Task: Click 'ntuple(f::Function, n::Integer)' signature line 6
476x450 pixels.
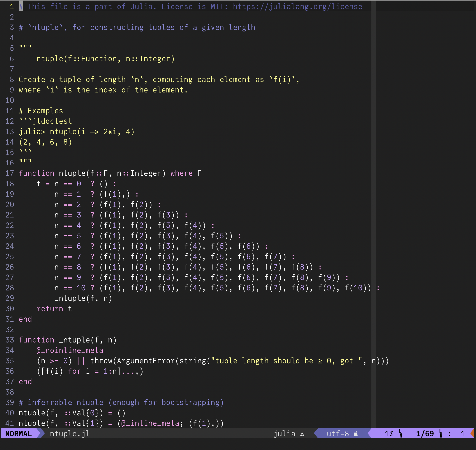Action: tap(106, 59)
